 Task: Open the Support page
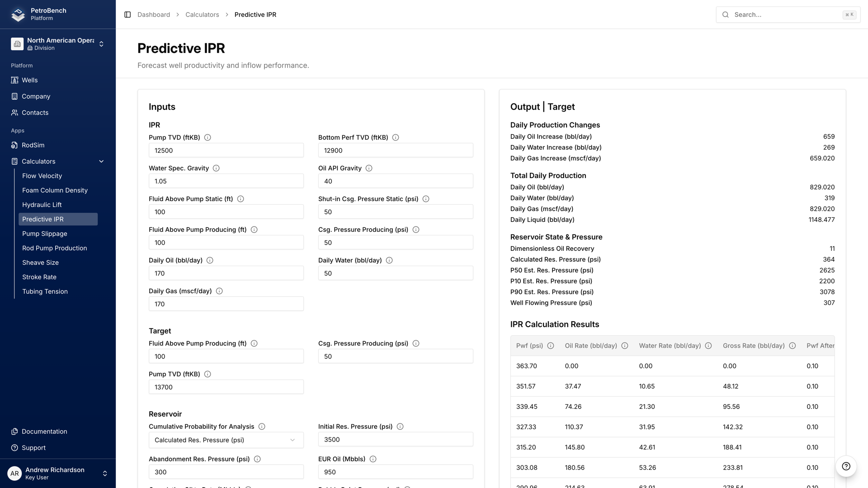[x=33, y=448]
